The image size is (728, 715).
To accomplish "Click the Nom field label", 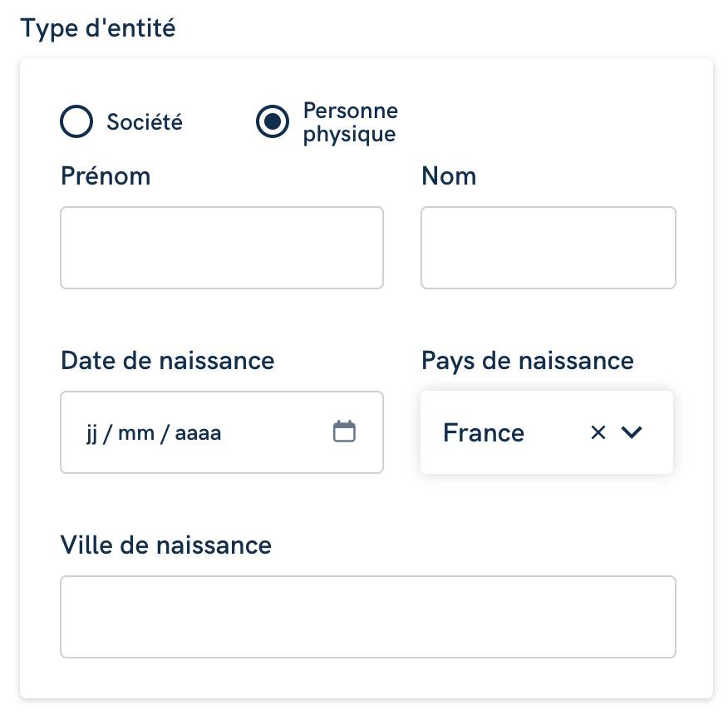I will pos(449,176).
